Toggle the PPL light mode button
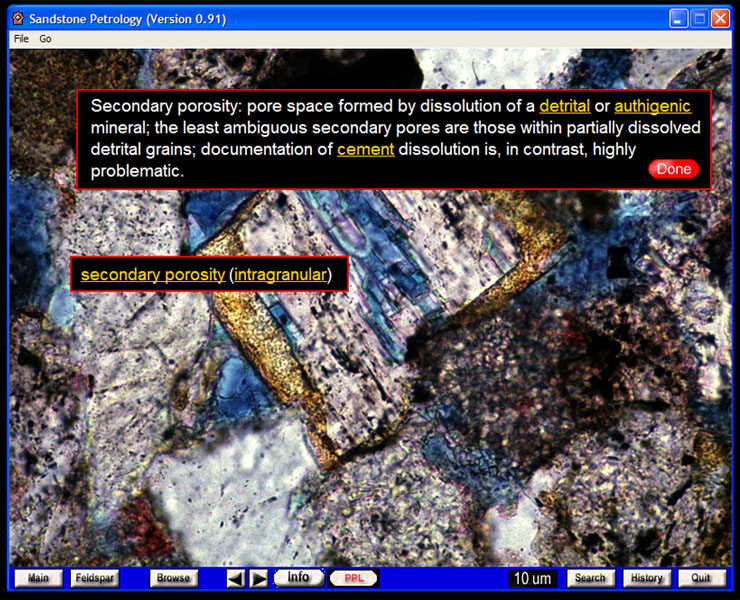Image resolution: width=740 pixels, height=600 pixels. pos(353,578)
